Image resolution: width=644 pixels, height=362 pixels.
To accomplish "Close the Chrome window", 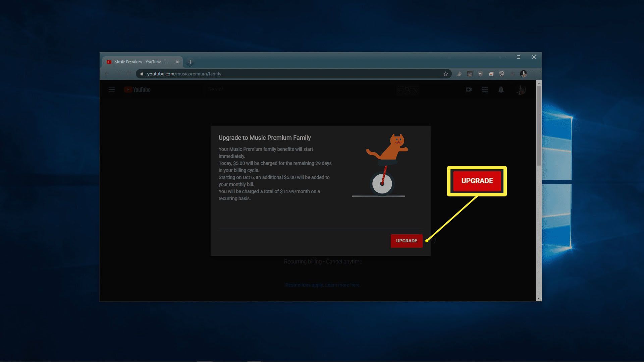I will pyautogui.click(x=534, y=57).
